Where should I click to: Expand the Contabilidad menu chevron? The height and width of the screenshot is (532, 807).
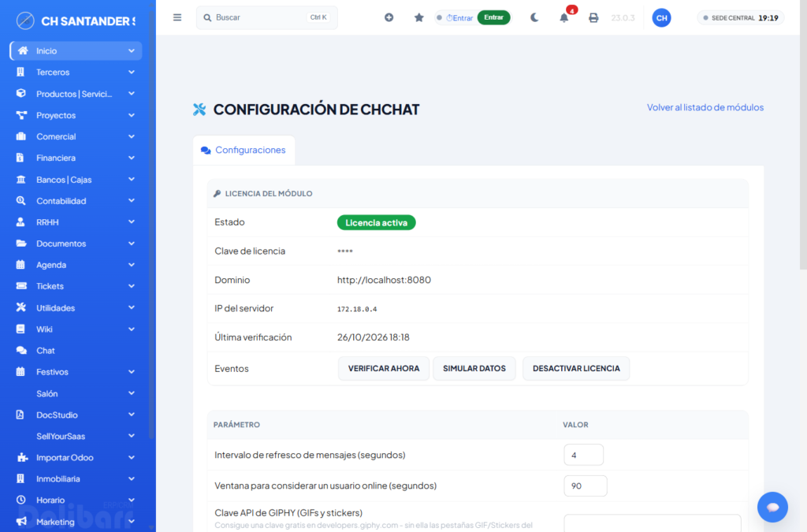(x=132, y=201)
